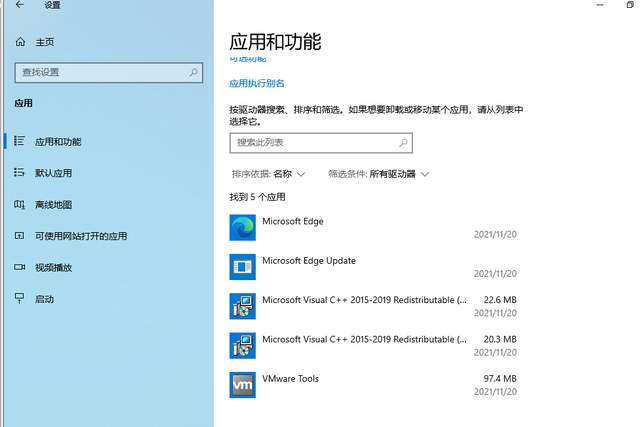Click the Microsoft Edge Update icon

pos(242,267)
